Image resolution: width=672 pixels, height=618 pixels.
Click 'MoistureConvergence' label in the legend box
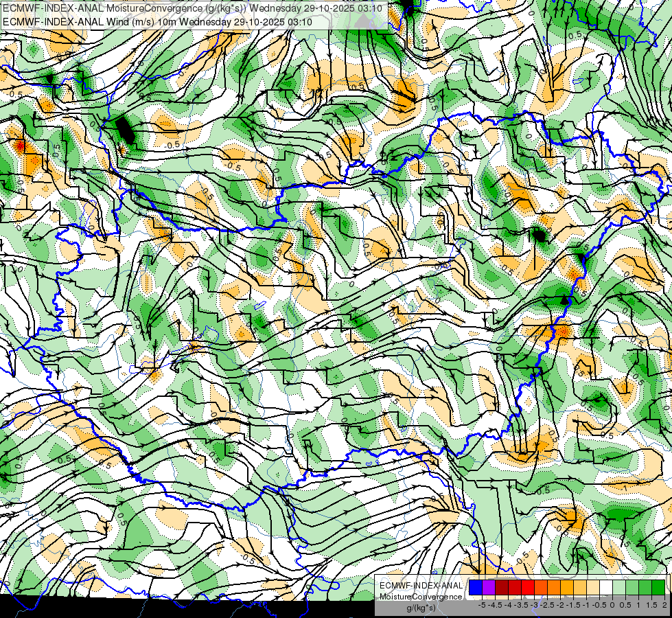[421, 597]
